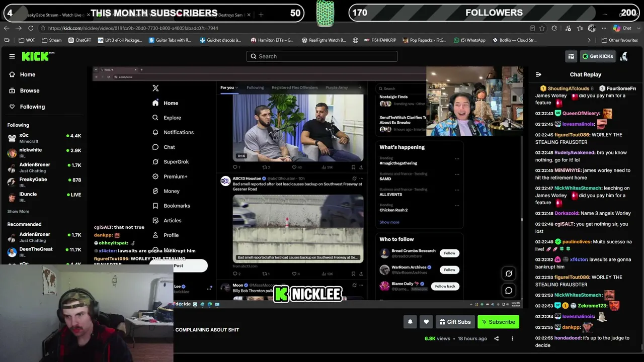Collapse the Chat Replay panel
This screenshot has height=362, width=644.
[538, 74]
